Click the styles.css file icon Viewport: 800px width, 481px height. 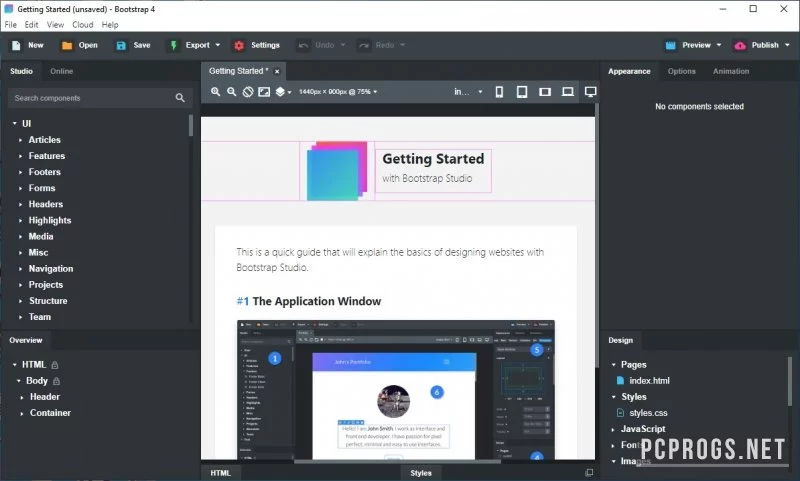pyautogui.click(x=620, y=413)
